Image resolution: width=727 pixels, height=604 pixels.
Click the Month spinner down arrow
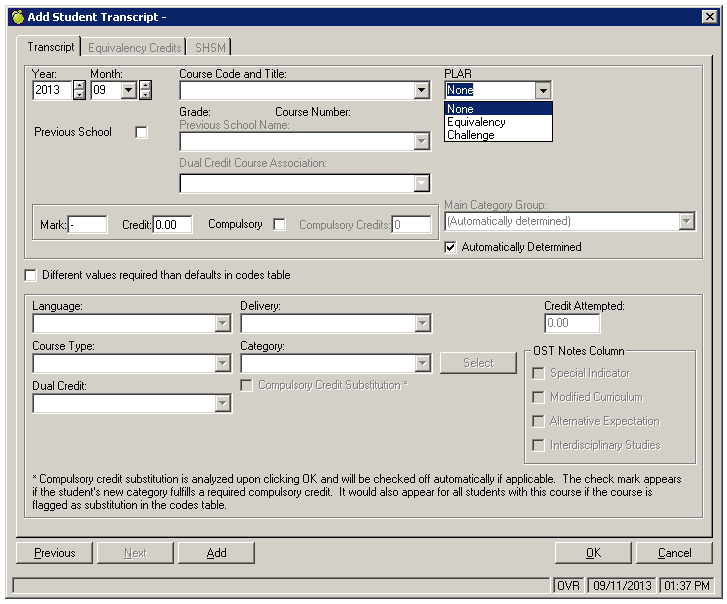[x=145, y=95]
